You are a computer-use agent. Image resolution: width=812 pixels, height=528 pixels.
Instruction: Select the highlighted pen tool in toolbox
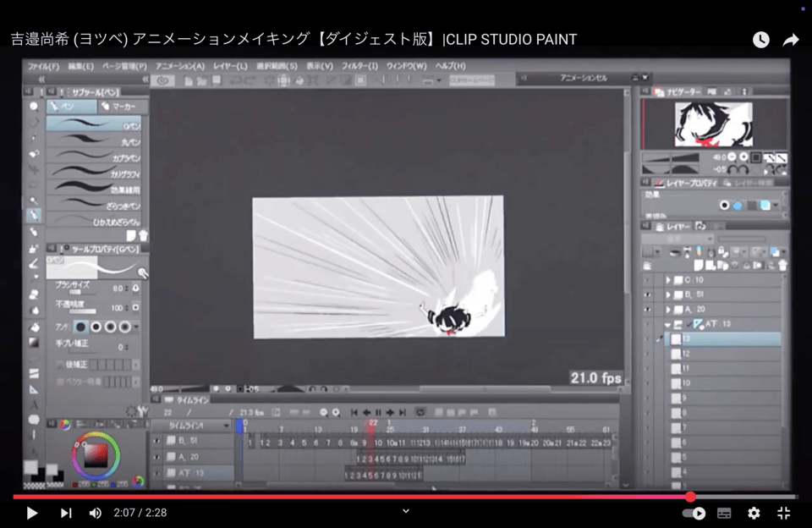pyautogui.click(x=34, y=215)
